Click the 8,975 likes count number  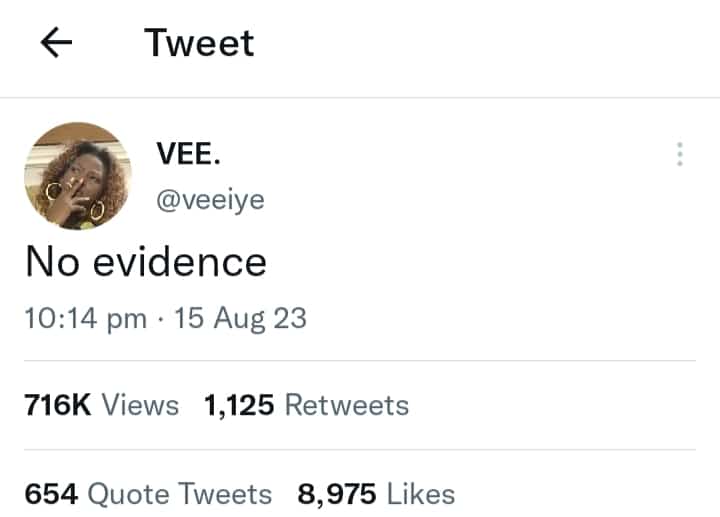[x=336, y=493]
